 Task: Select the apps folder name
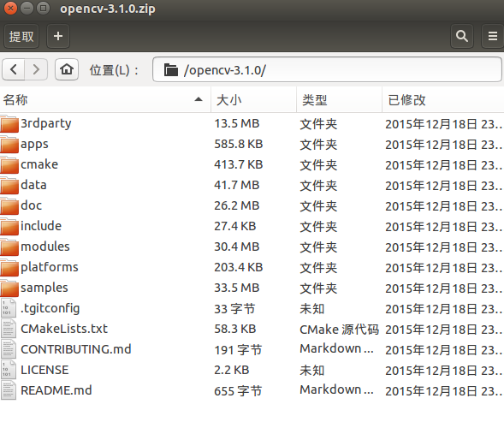pyautogui.click(x=34, y=145)
